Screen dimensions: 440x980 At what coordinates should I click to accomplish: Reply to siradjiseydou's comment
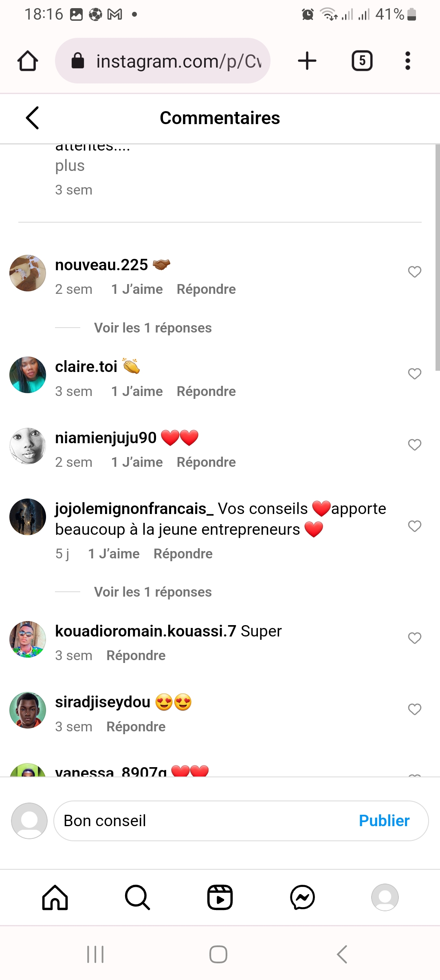(136, 727)
